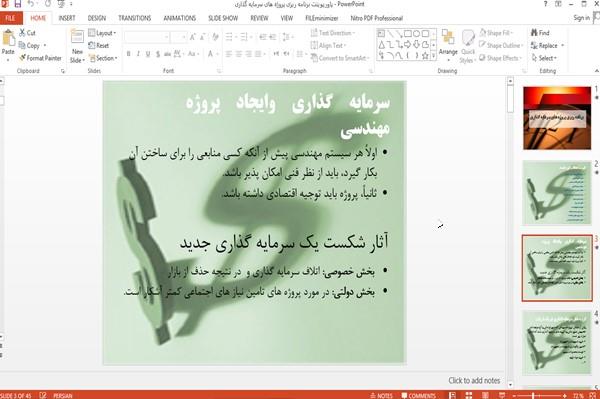
Task: Decrease font size with the smaller A icon
Action: 203,37
